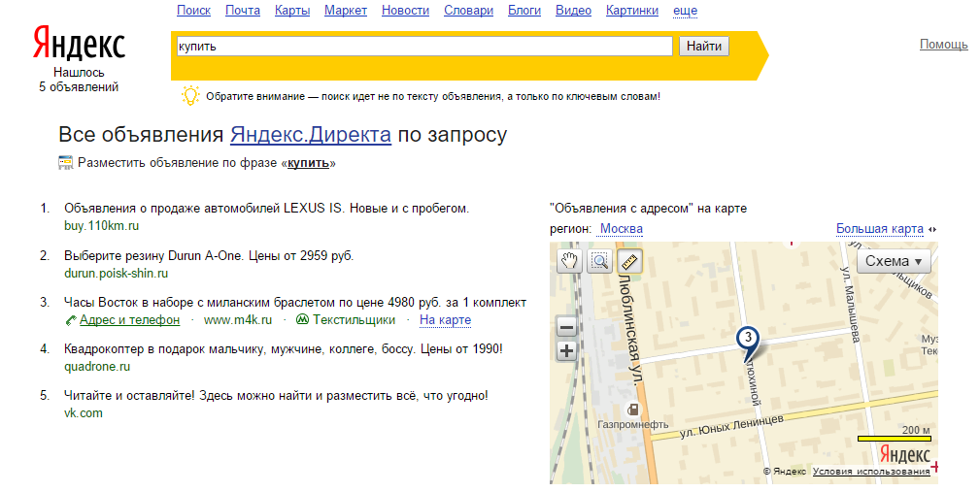Open the LEXUS IS cars ad title
This screenshot has width=980, height=492.
[266, 209]
